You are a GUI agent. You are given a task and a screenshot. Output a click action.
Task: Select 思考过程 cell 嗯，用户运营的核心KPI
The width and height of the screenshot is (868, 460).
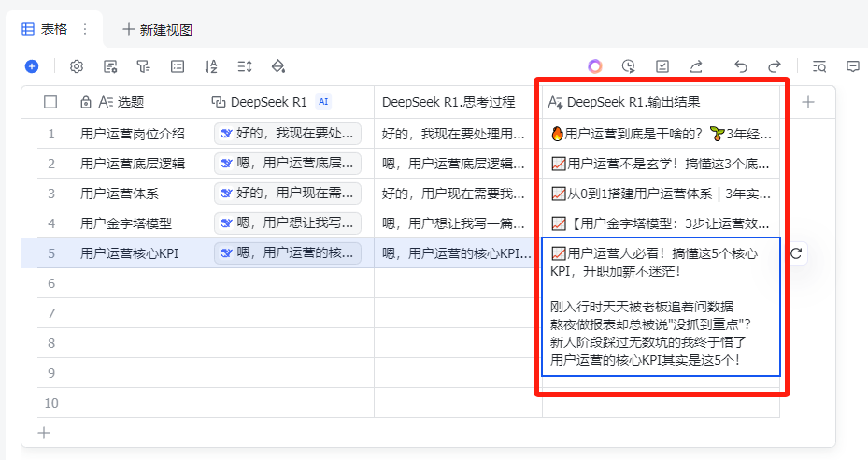459,253
